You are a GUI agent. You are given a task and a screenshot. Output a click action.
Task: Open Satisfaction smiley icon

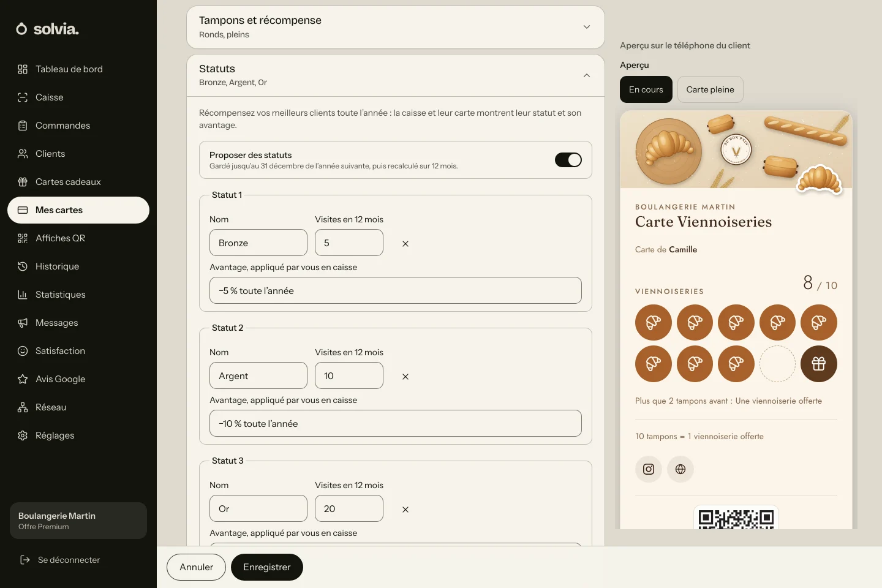pyautogui.click(x=23, y=351)
